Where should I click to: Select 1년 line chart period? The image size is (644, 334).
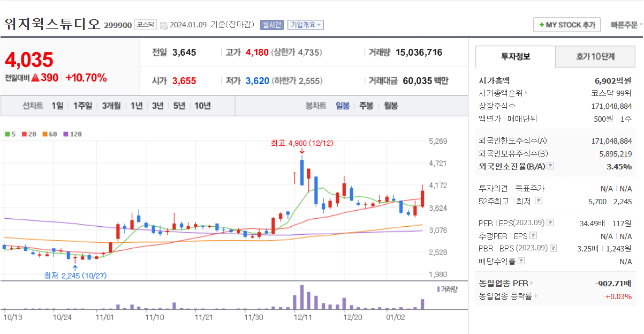[x=137, y=106]
